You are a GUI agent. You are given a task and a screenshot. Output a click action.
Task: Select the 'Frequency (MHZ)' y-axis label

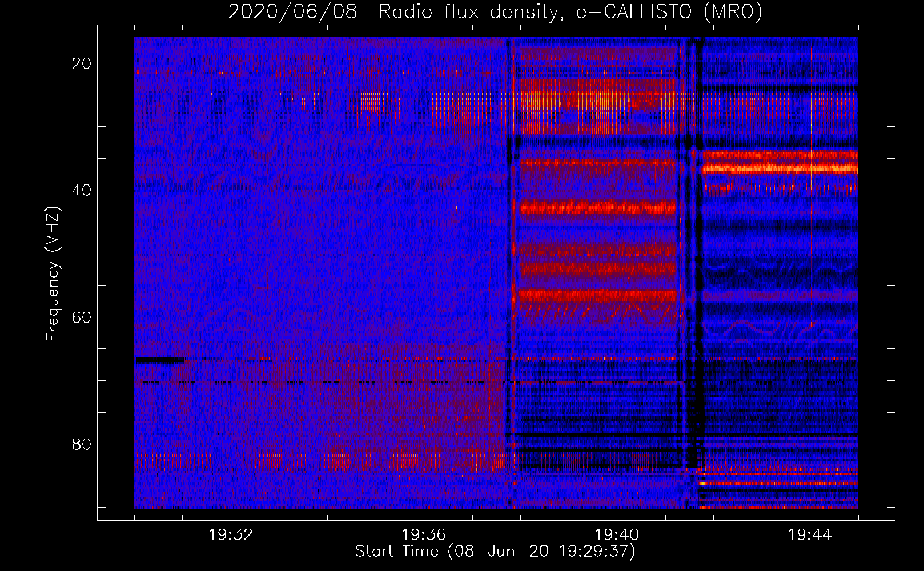tap(53, 274)
